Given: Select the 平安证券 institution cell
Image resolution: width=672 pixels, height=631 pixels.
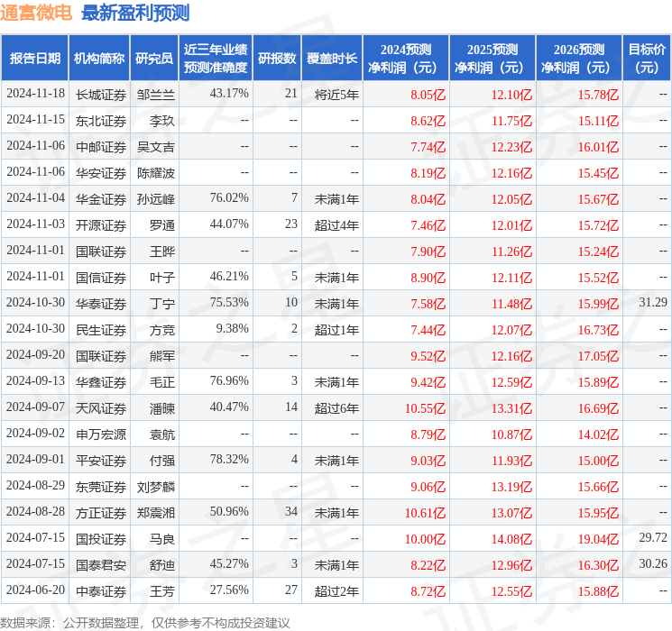Looking at the screenshot, I should 101,461.
